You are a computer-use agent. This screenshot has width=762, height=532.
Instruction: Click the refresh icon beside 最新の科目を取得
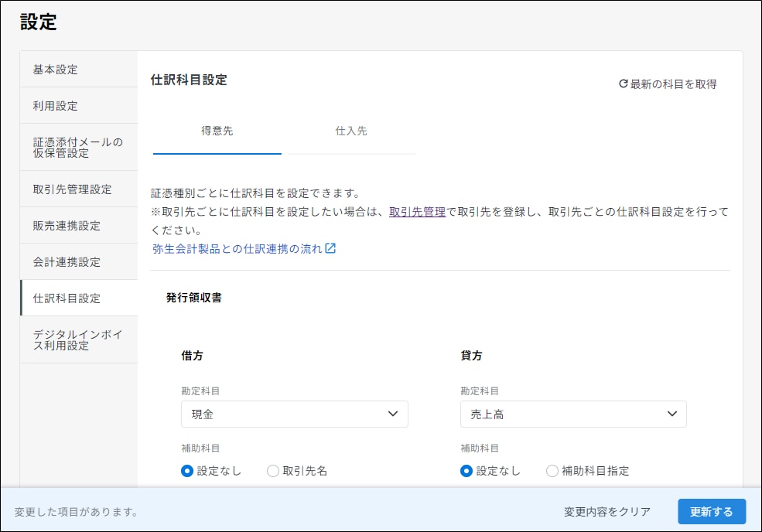623,84
